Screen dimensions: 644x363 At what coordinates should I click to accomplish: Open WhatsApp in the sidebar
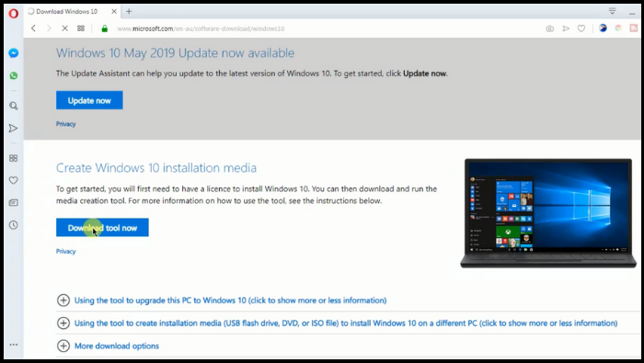[x=13, y=75]
